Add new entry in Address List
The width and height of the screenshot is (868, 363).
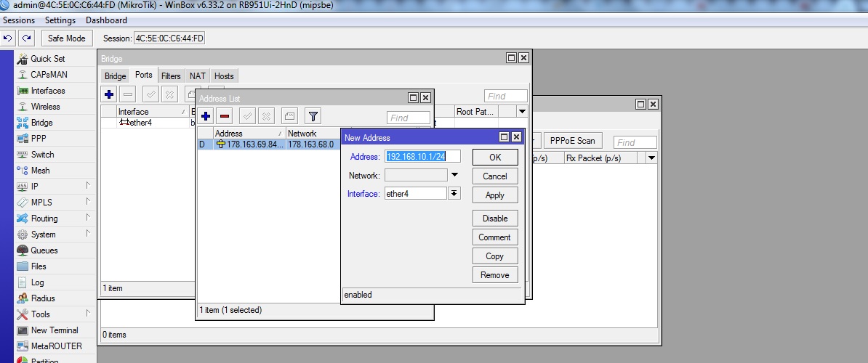(x=206, y=116)
